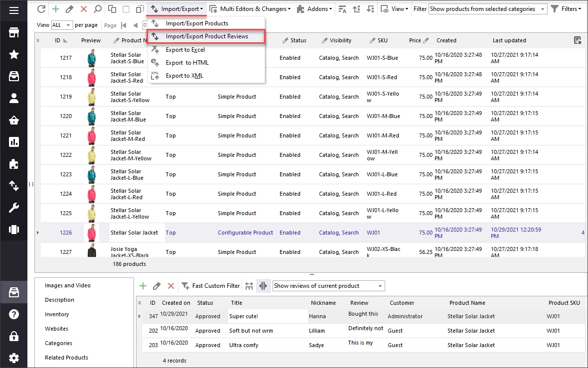The width and height of the screenshot is (588, 368).
Task: Refresh the product list
Action: [x=41, y=9]
